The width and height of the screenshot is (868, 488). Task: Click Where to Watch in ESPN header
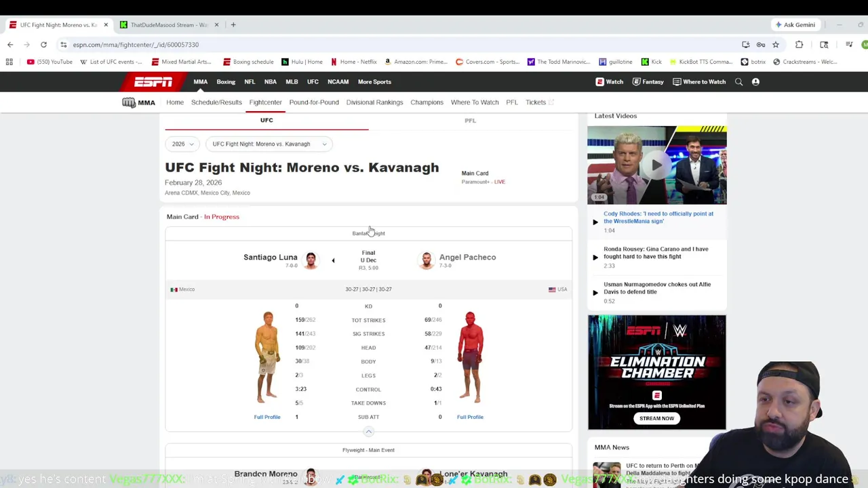[x=699, y=82]
